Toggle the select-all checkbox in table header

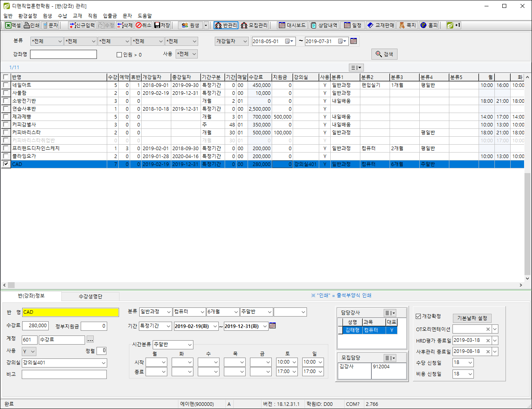(6, 77)
